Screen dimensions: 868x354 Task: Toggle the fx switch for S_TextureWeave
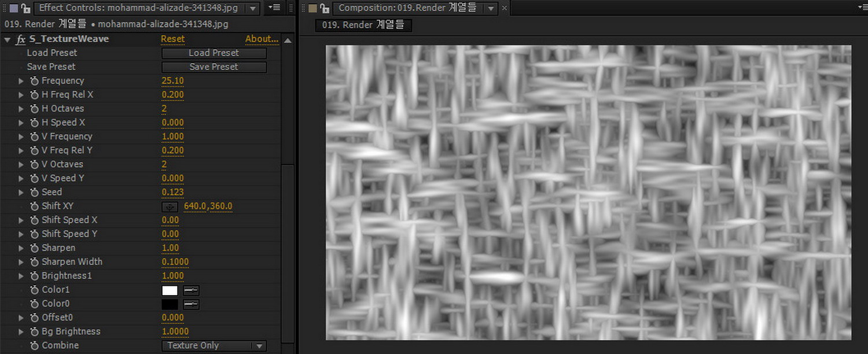pyautogui.click(x=20, y=39)
